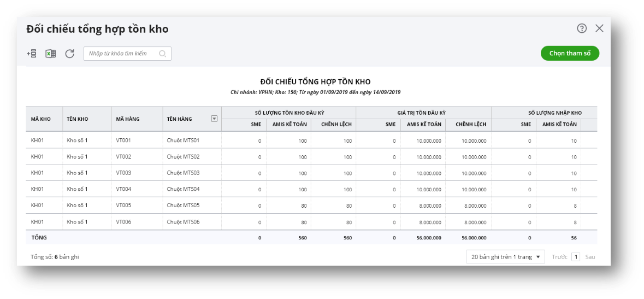Click the Chuột MTS06 item name
Viewport: 644px width, 299px height.
coord(183,222)
